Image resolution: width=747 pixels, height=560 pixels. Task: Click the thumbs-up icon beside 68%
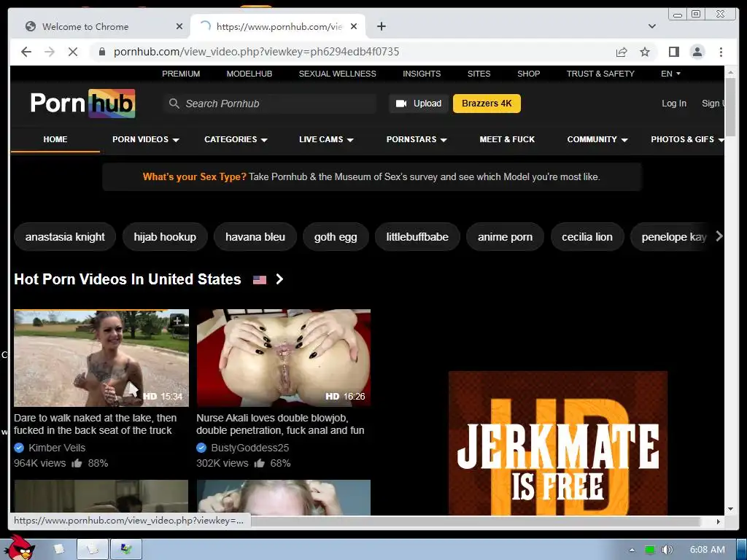[x=259, y=463]
